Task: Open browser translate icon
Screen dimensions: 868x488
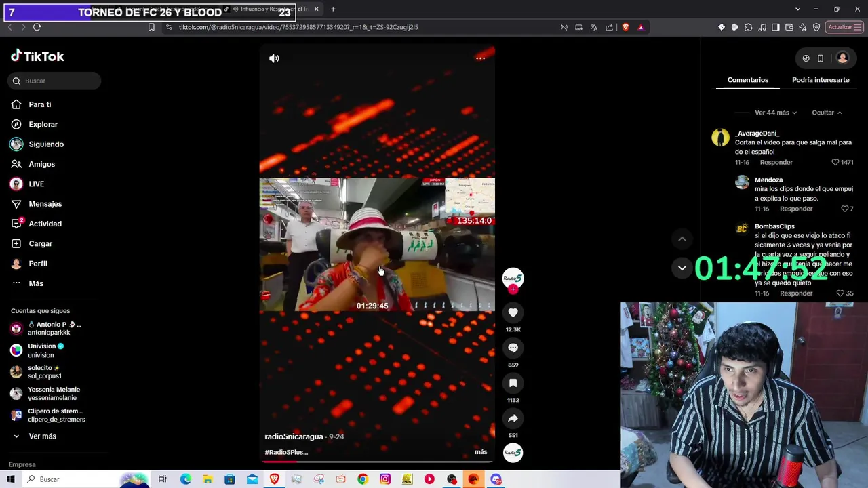Action: click(x=594, y=27)
